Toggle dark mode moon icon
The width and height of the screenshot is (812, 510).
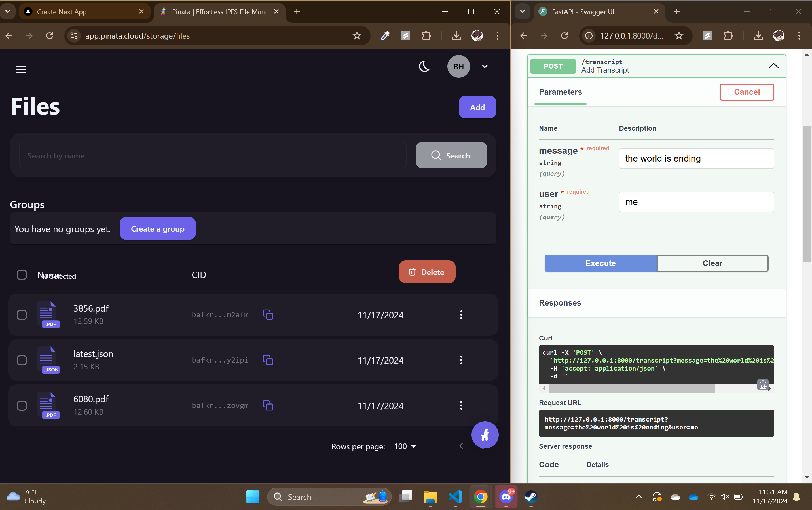[424, 66]
